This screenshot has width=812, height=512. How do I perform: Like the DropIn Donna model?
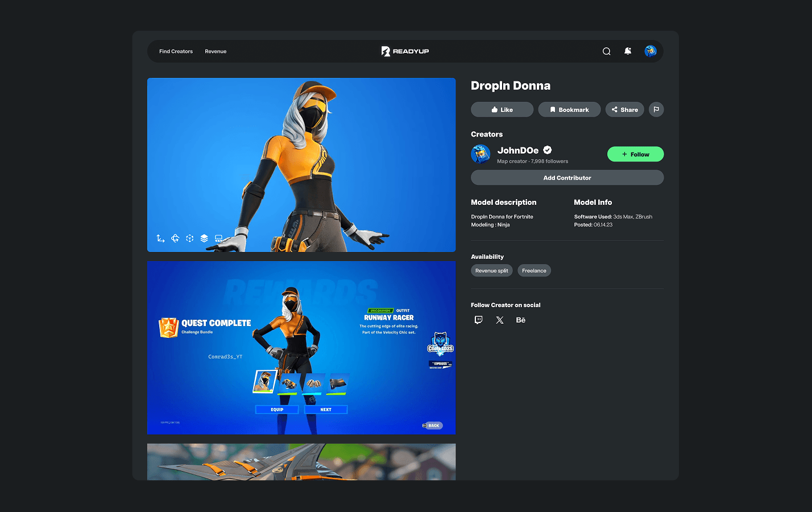(x=502, y=109)
